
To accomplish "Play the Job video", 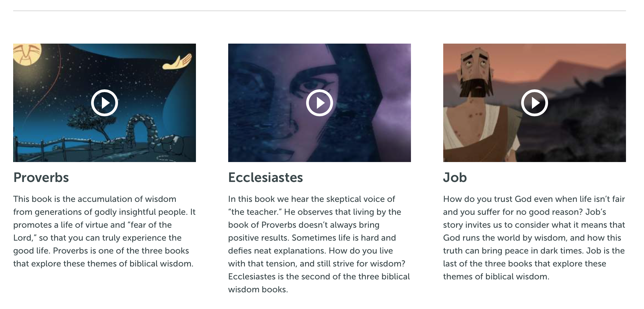I will click(534, 103).
